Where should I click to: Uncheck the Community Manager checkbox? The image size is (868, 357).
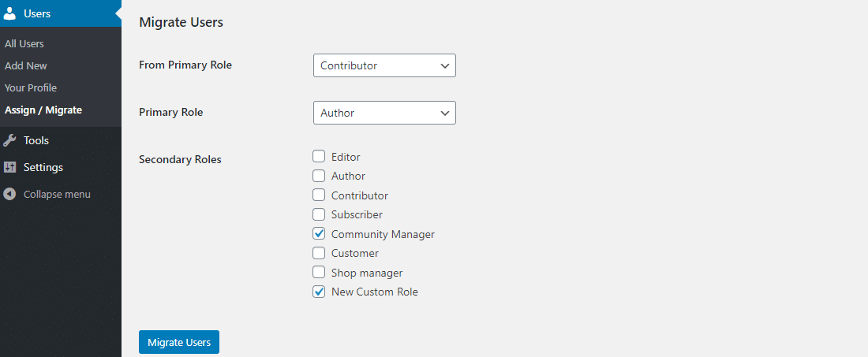pyautogui.click(x=319, y=234)
